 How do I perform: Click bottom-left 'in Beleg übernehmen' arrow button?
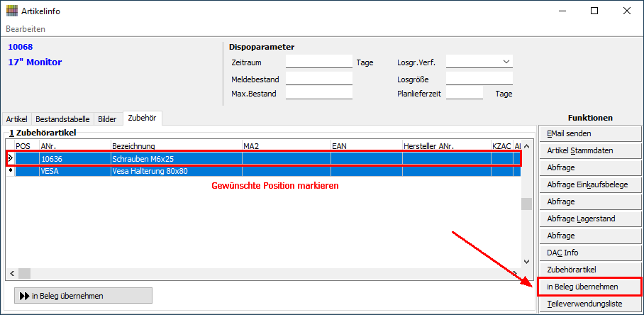83,296
